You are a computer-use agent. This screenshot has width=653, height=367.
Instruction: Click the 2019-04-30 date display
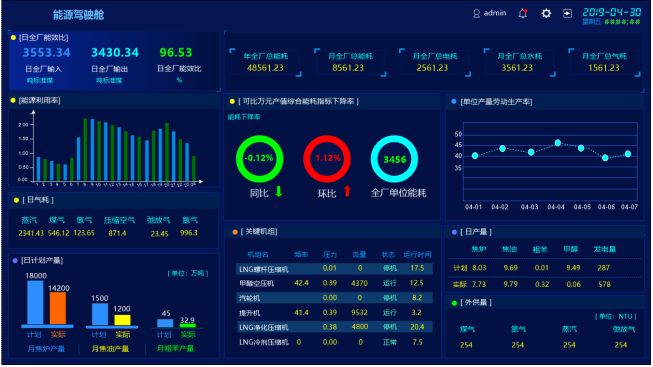(612, 12)
